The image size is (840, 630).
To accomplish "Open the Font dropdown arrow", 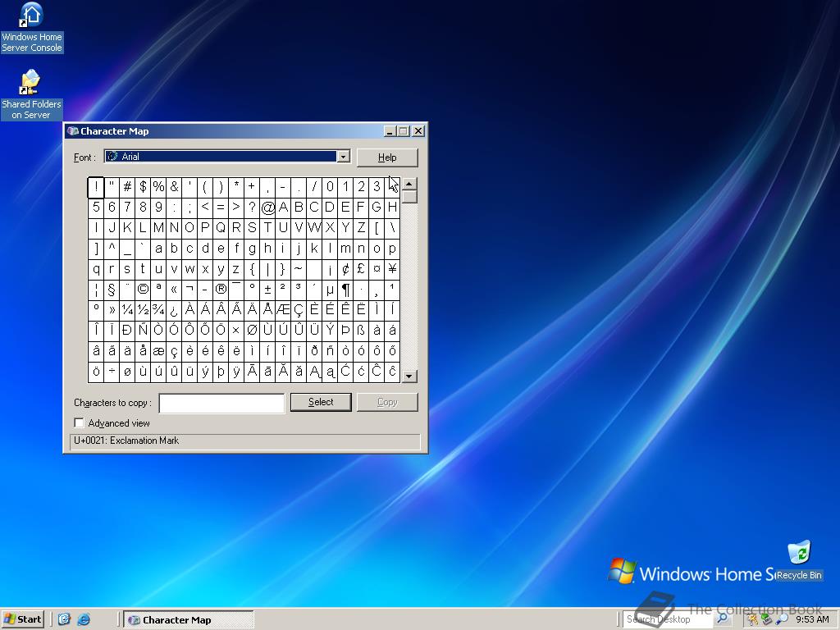I will [344, 157].
